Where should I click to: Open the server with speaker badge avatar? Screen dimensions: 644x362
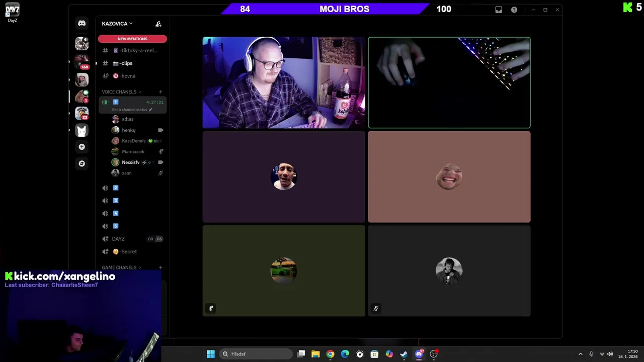pos(82,44)
